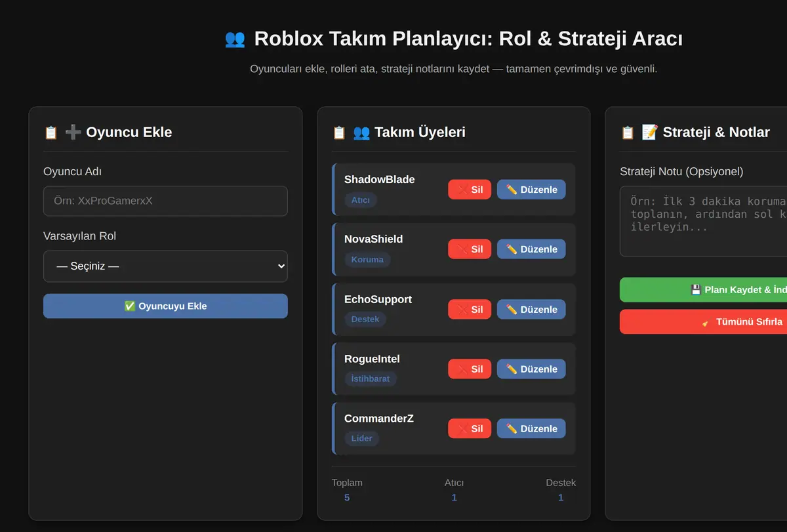787x532 pixels.
Task: Select the ShadowBlade player name
Action: point(380,180)
